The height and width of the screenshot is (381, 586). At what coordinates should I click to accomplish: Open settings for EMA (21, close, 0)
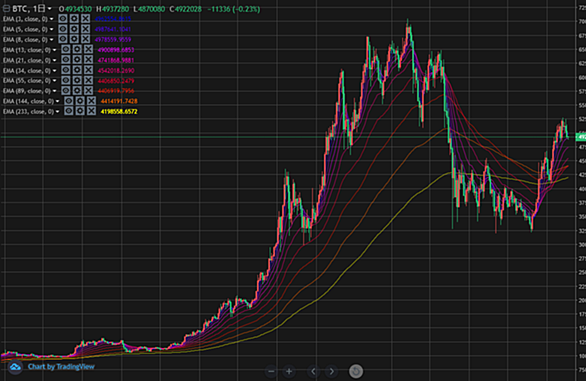(x=77, y=59)
